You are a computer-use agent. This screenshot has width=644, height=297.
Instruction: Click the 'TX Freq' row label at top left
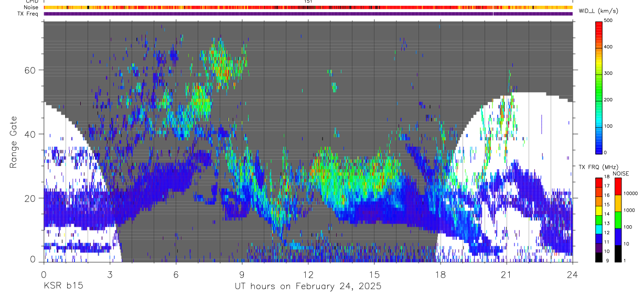coord(27,14)
